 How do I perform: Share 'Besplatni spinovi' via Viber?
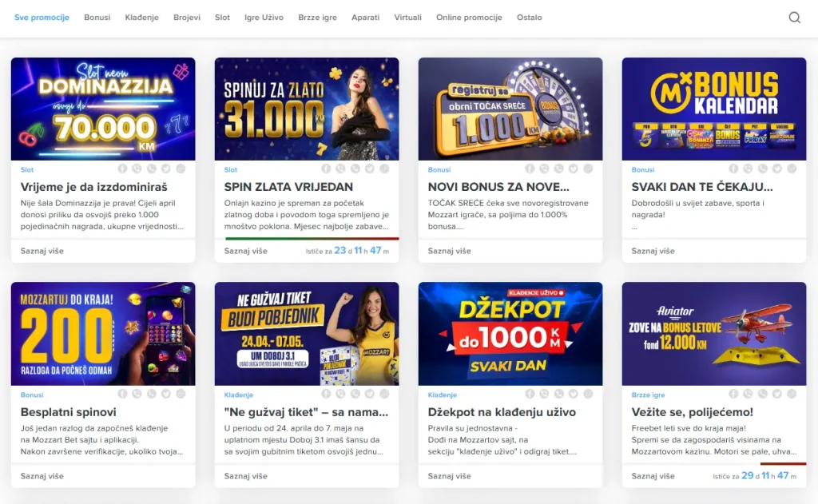tap(137, 394)
